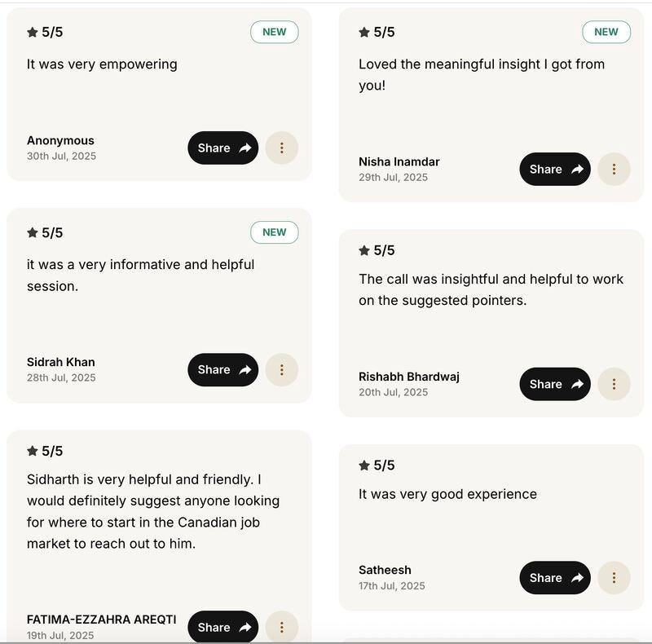
Task: Toggle the NEW badge on Sidrah Khan's review
Action: [274, 232]
